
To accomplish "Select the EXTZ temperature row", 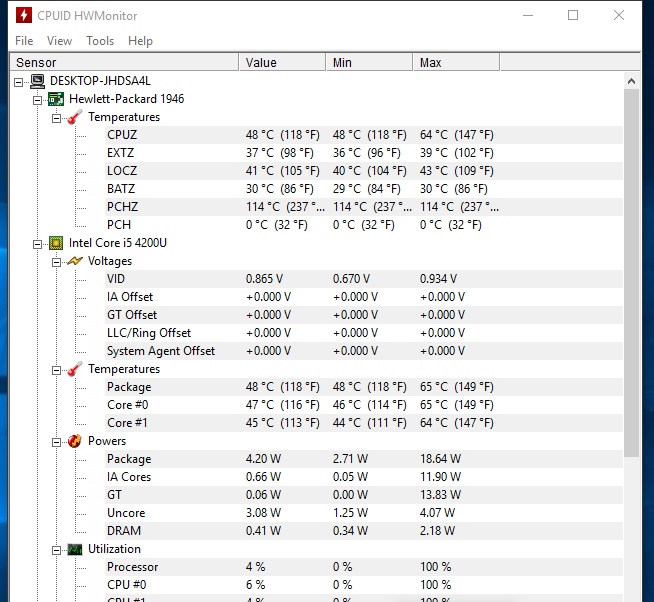I will [x=364, y=153].
